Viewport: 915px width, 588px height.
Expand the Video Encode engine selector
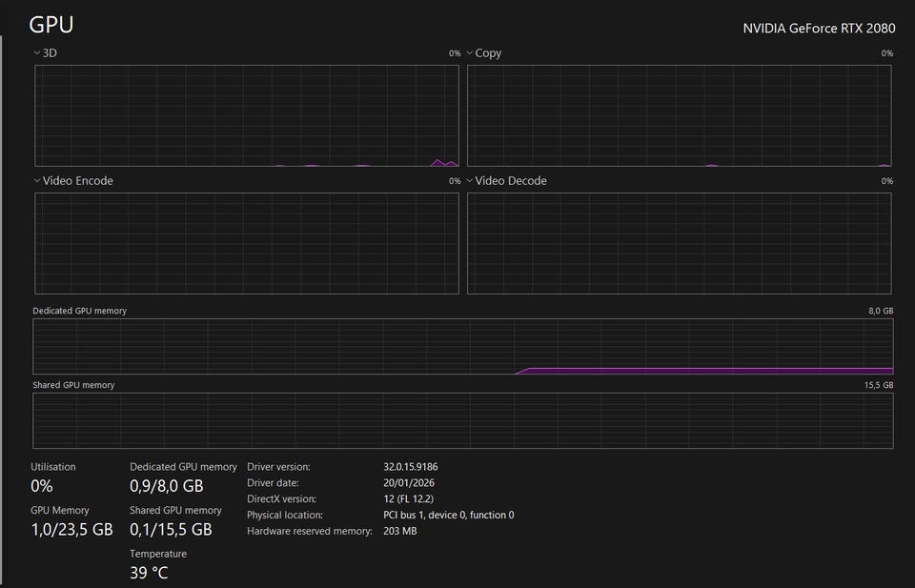point(72,181)
